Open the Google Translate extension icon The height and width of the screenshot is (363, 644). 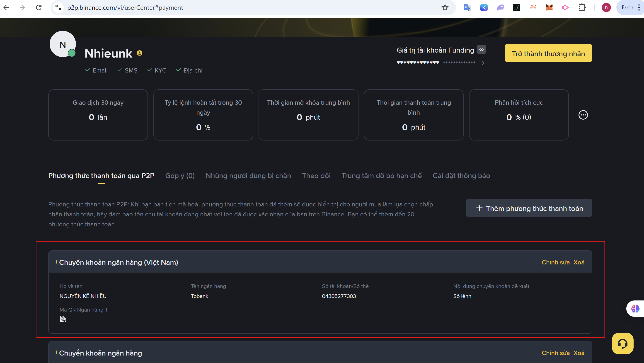coord(467,7)
